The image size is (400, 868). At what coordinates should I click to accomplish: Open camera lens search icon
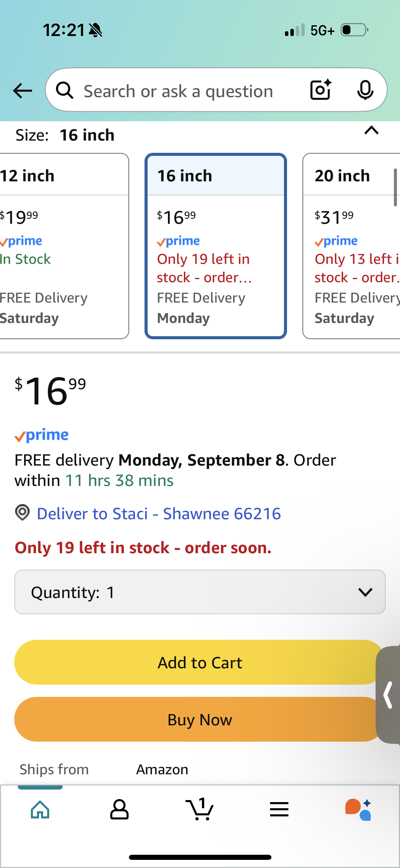[321, 90]
